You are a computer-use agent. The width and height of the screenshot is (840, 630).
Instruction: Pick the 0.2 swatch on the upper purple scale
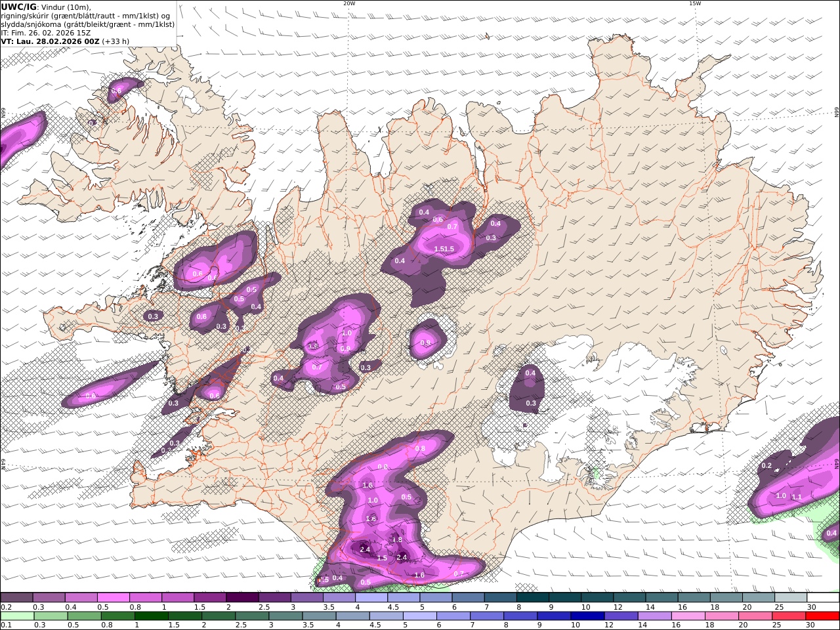16,597
